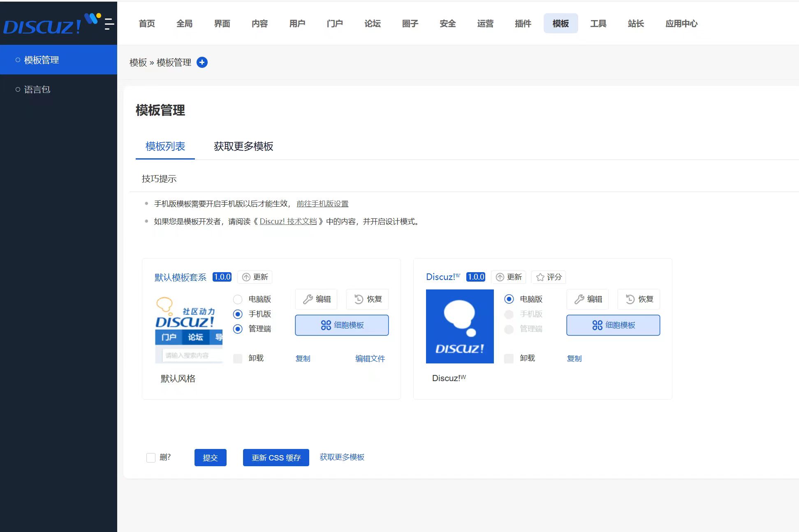Click 更新 button for 默认模板套系
Viewport: 799px width, 532px height.
coord(255,277)
